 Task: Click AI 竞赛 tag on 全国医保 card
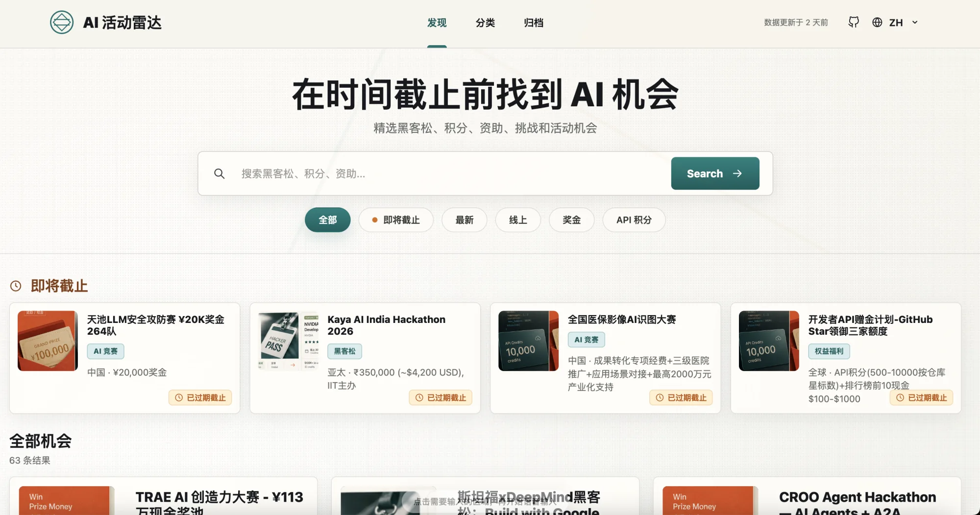click(587, 340)
